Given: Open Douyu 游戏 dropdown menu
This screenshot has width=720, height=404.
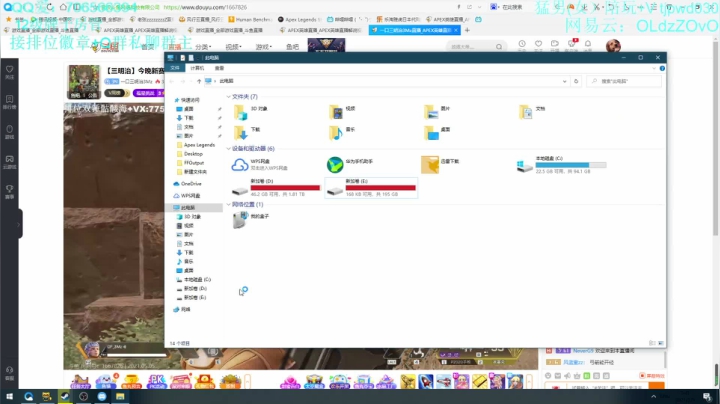Looking at the screenshot, I should [264, 47].
